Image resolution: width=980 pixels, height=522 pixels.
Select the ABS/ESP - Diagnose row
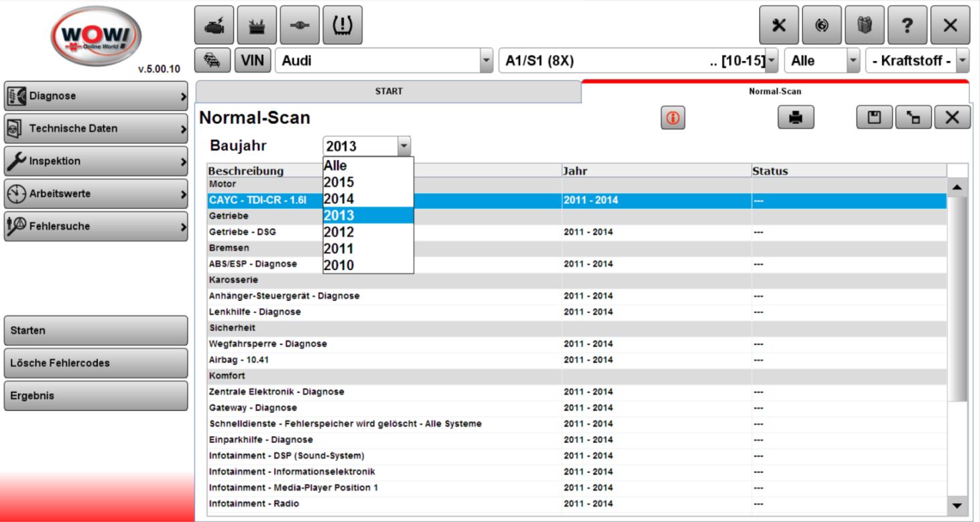pyautogui.click(x=576, y=264)
